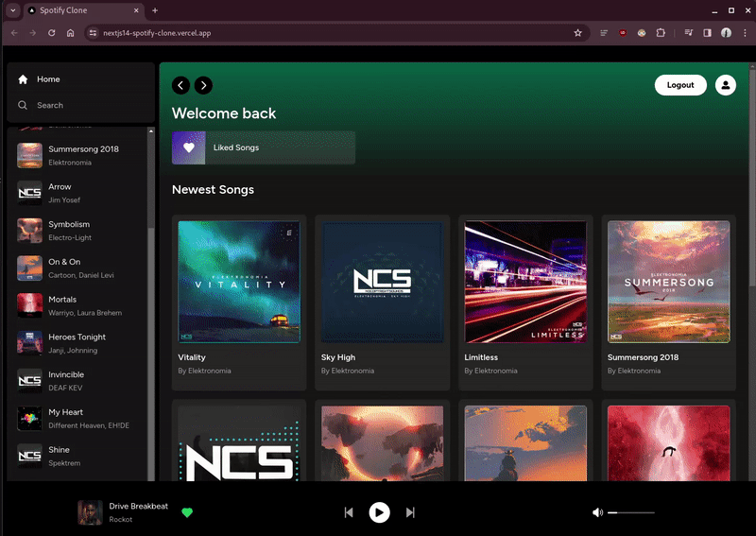This screenshot has height=536, width=756.
Task: Open Drive Breakbeat album thumbnail in player
Action: pos(90,512)
